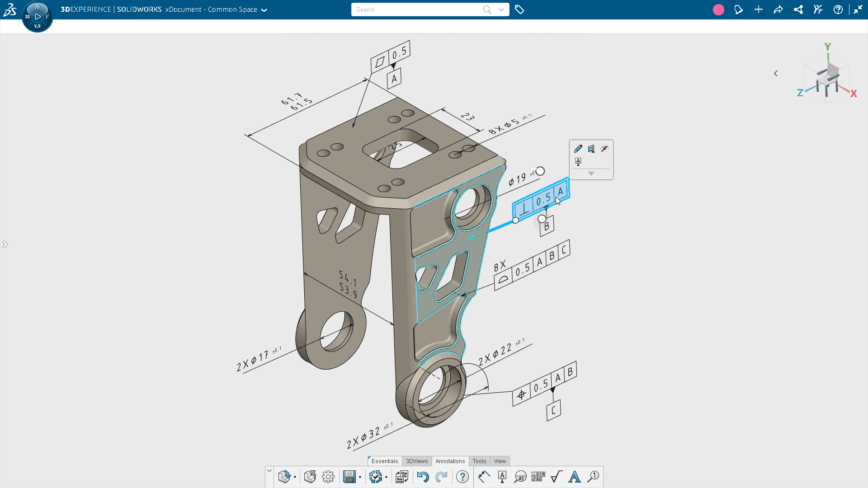Open the Tools tab
Screen dimensions: 868x488
coord(479,461)
